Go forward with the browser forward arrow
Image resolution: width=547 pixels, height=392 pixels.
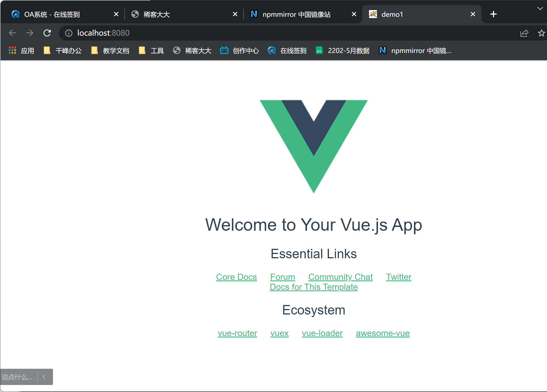(30, 33)
